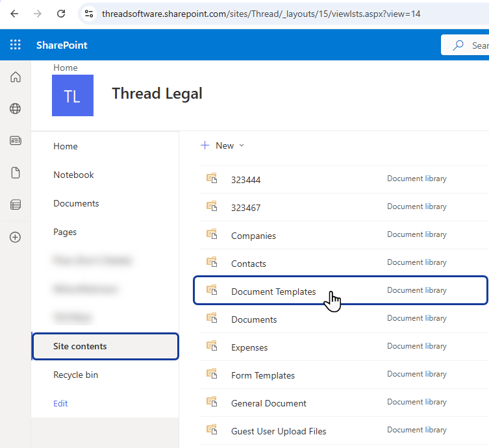Image resolution: width=489 pixels, height=448 pixels.
Task: Click the TL site logo
Action: coord(73,95)
